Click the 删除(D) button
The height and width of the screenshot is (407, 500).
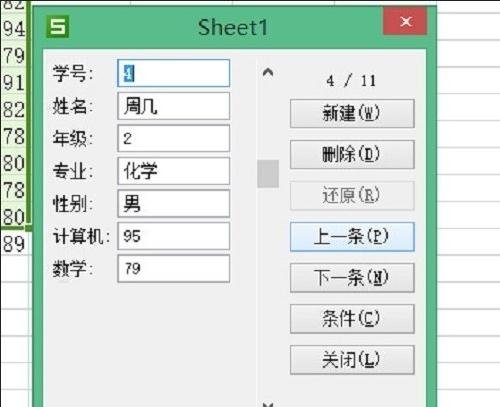(352, 154)
